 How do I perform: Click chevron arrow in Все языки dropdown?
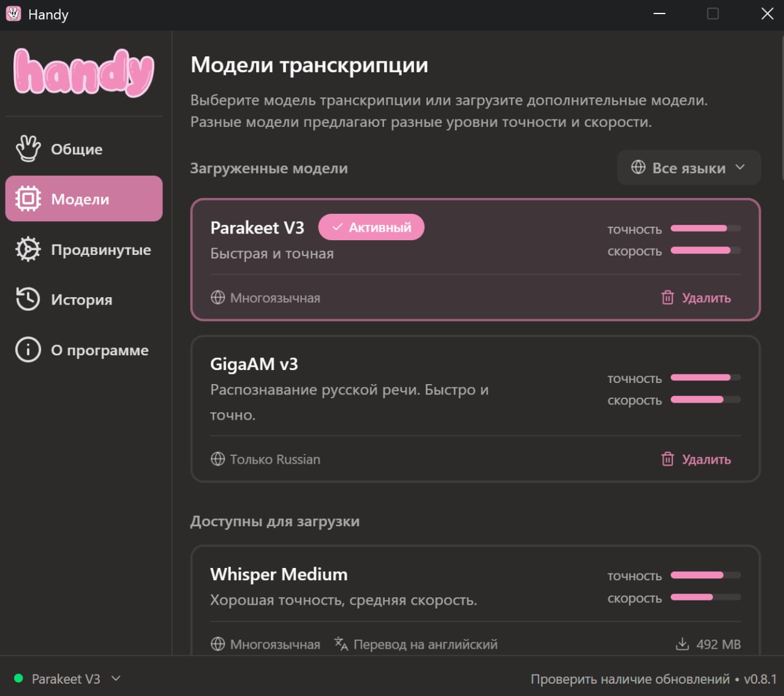tap(740, 167)
